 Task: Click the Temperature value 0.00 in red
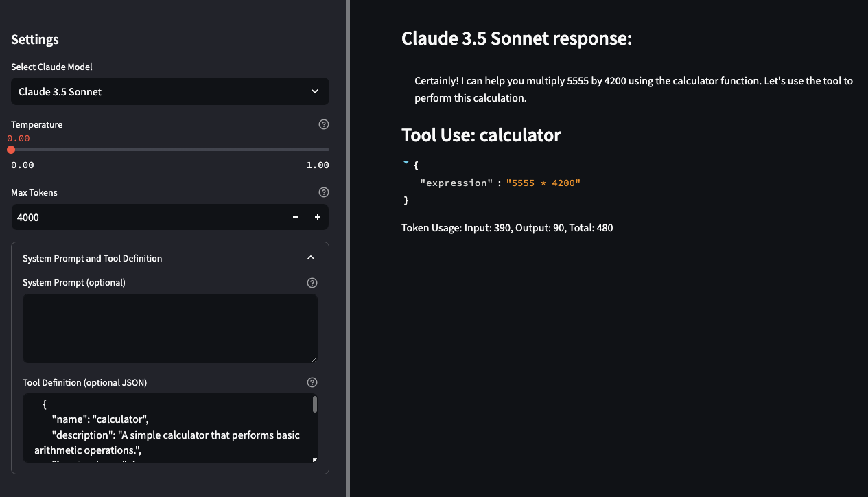click(x=19, y=138)
